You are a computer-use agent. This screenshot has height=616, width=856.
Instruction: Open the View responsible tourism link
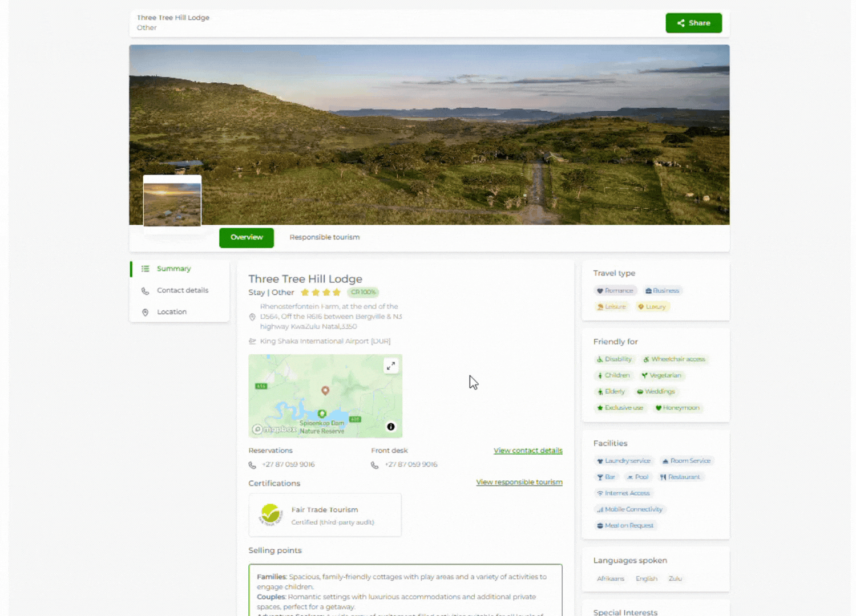(519, 482)
